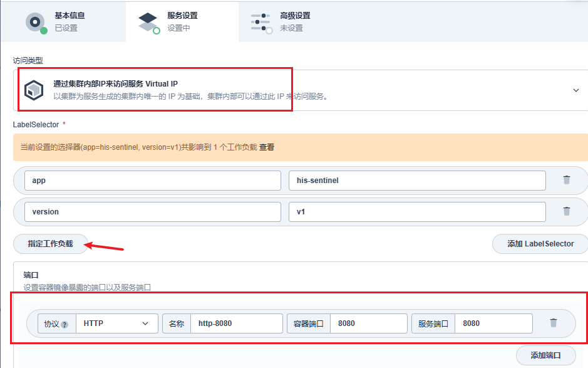This screenshot has height=368, width=588.
Task: Click the port name field http-8080
Action: tap(236, 323)
